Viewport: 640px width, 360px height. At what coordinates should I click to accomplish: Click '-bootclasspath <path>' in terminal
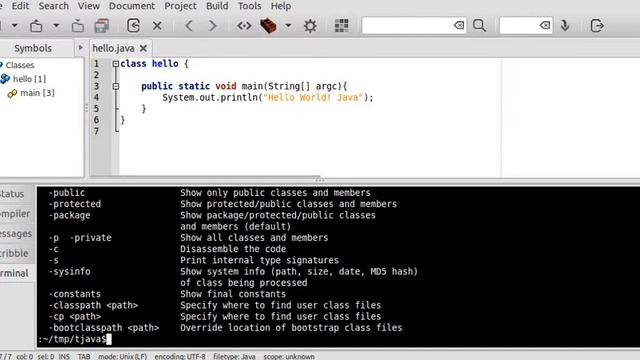point(104,327)
